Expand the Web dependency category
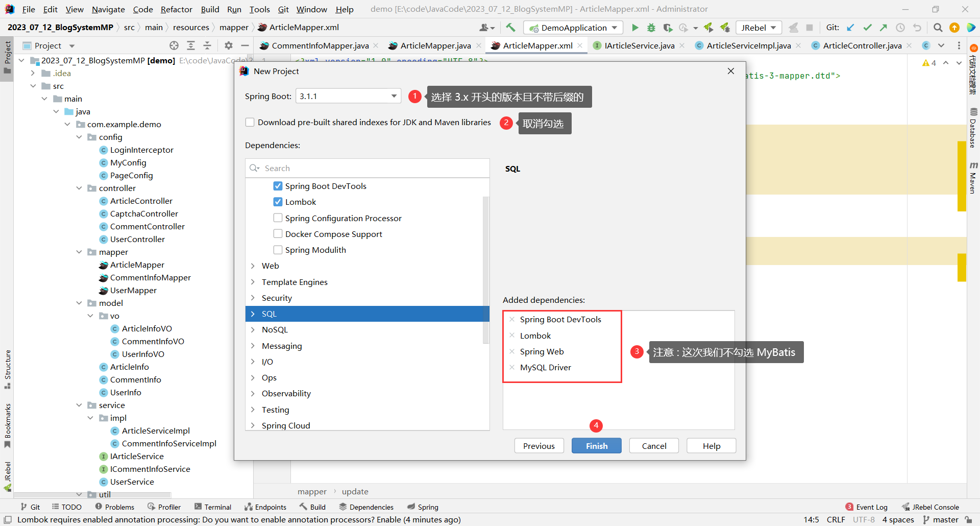 point(253,266)
